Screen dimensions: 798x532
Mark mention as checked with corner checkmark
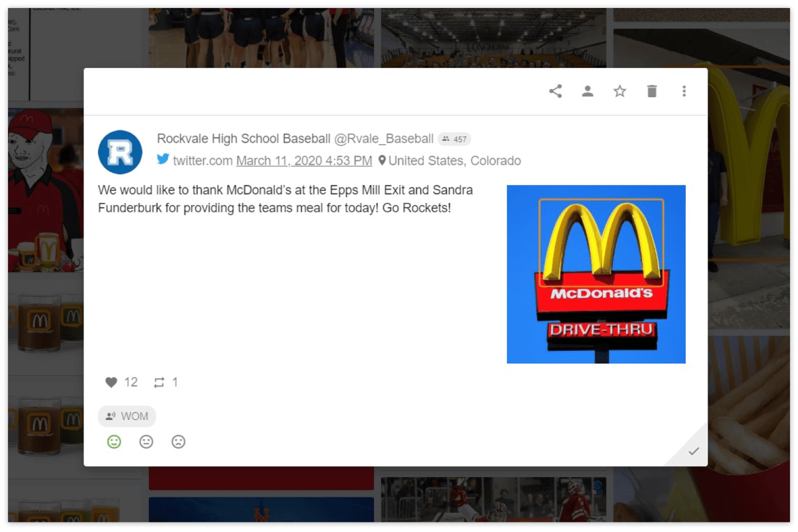693,452
